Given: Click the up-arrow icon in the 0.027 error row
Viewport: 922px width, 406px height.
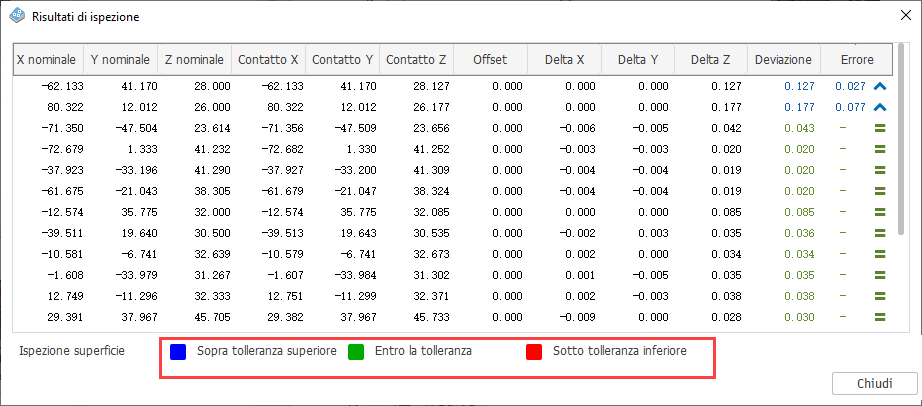Looking at the screenshot, I should 880,86.
